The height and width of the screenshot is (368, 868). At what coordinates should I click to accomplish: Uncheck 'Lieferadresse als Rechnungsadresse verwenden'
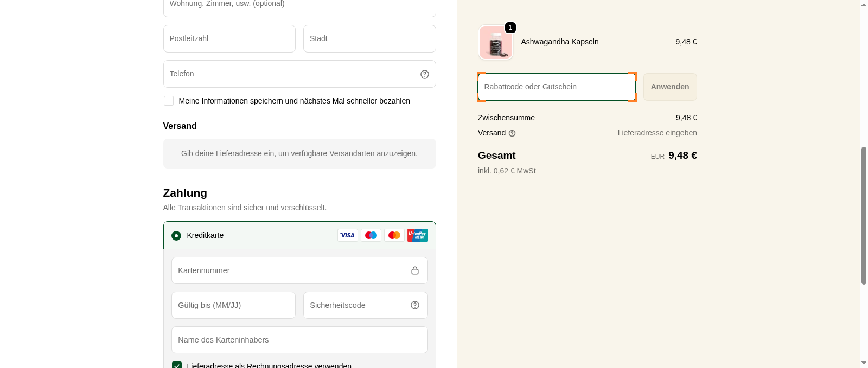177,366
